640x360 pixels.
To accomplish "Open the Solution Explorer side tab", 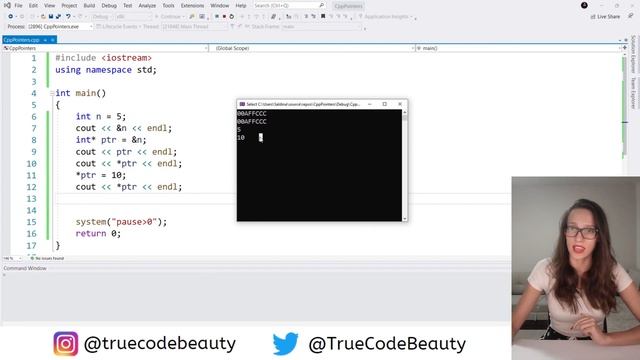I will 633,54.
